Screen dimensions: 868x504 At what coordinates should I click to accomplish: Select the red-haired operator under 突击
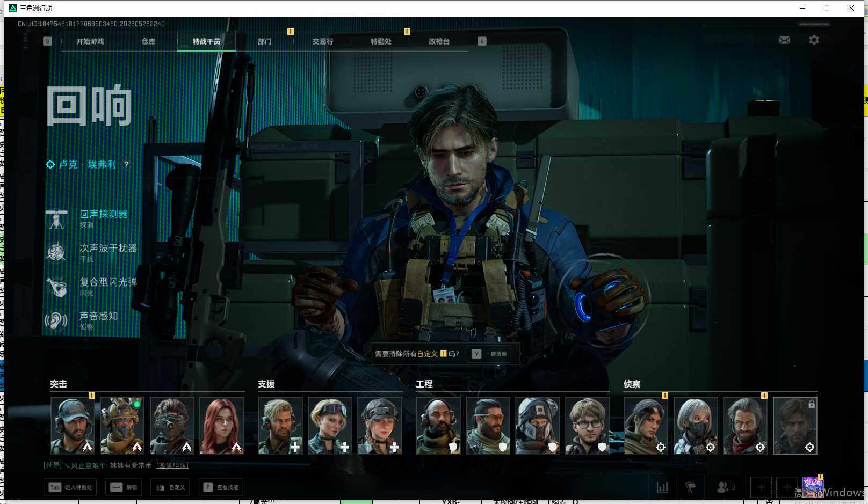[221, 426]
